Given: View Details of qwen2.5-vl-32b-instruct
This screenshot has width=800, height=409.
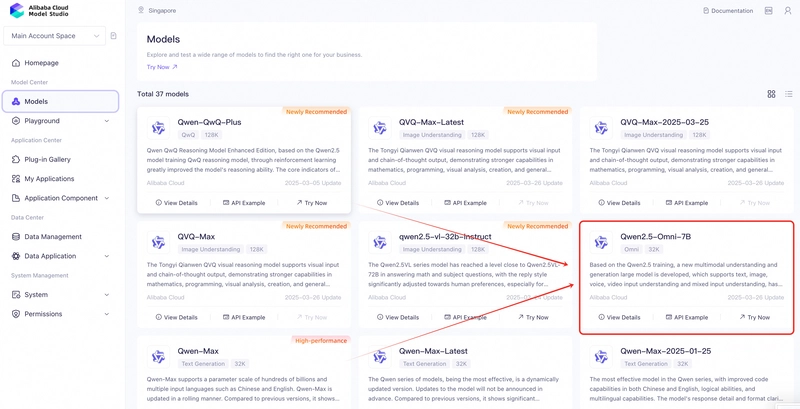Looking at the screenshot, I should click(x=397, y=317).
